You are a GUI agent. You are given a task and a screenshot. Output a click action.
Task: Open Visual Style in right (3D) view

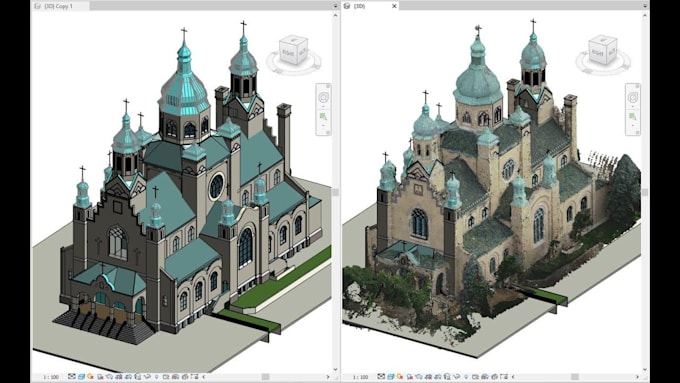pyautogui.click(x=391, y=377)
